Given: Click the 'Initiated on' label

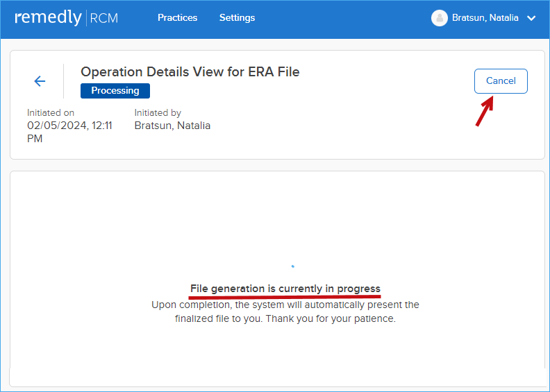Looking at the screenshot, I should pos(51,113).
